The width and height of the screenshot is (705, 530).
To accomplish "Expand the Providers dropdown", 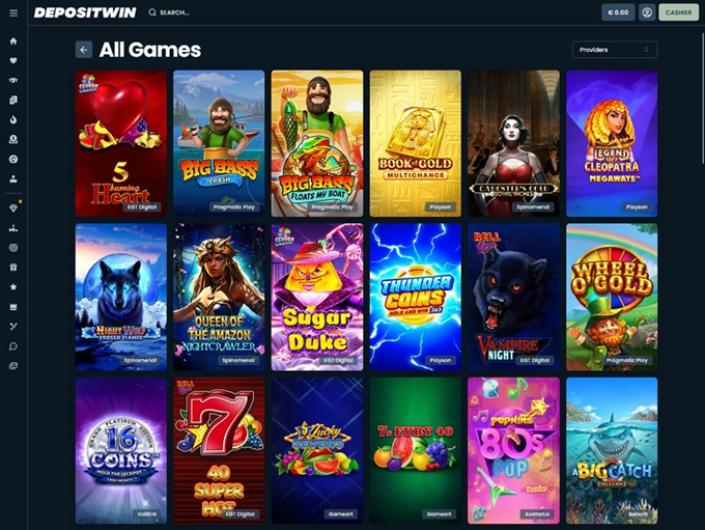I will [615, 50].
